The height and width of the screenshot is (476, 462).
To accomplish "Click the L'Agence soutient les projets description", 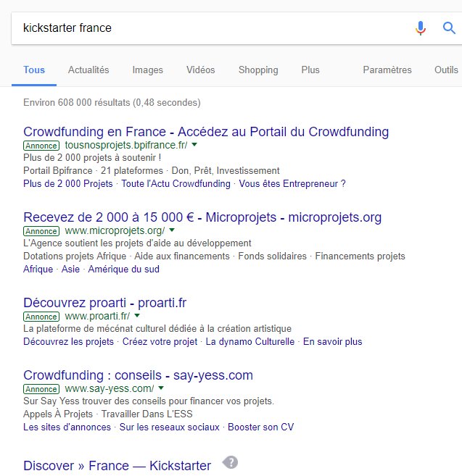I will tap(137, 243).
